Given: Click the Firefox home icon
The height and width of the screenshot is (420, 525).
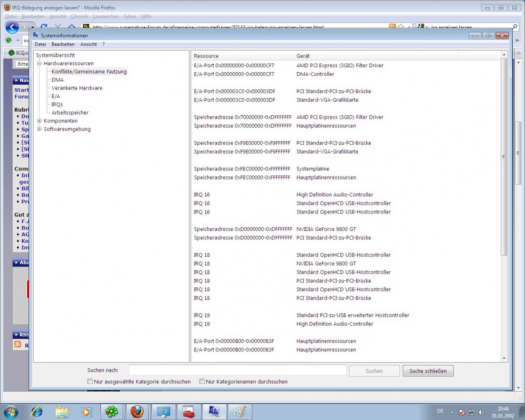Looking at the screenshot, I should coord(71,27).
